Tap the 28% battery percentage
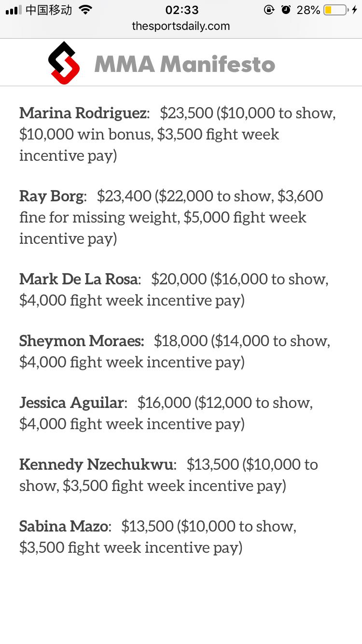The width and height of the screenshot is (362, 644). point(308,10)
